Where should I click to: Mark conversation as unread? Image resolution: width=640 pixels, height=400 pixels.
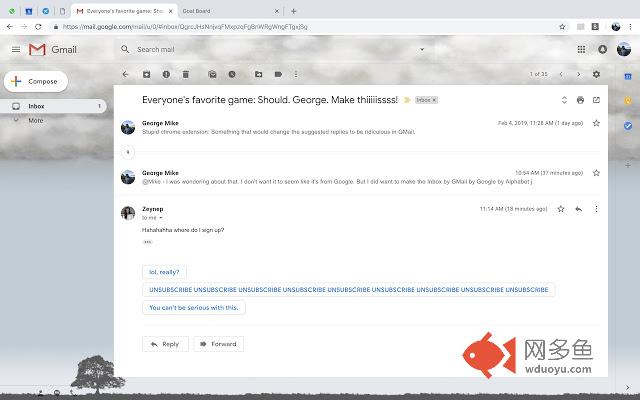212,74
